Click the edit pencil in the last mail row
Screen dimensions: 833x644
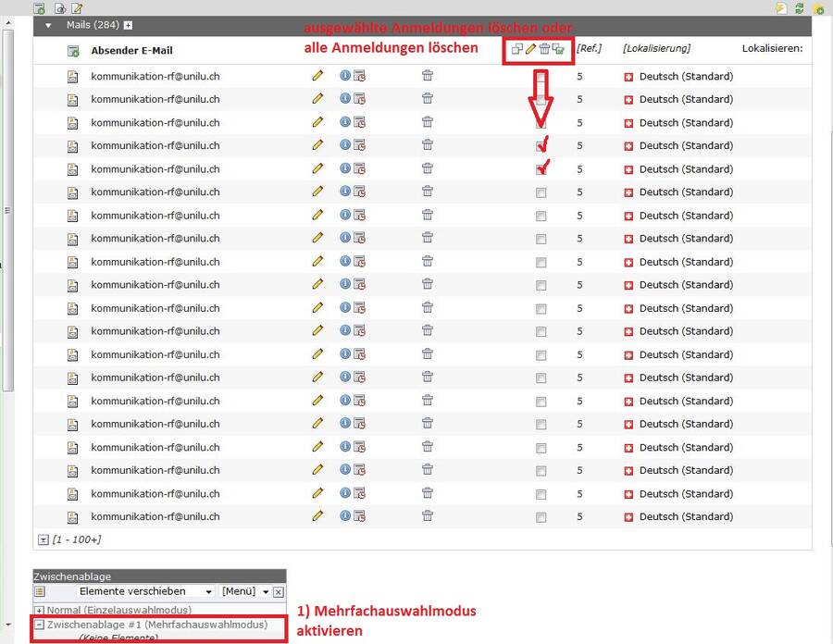pyautogui.click(x=317, y=515)
